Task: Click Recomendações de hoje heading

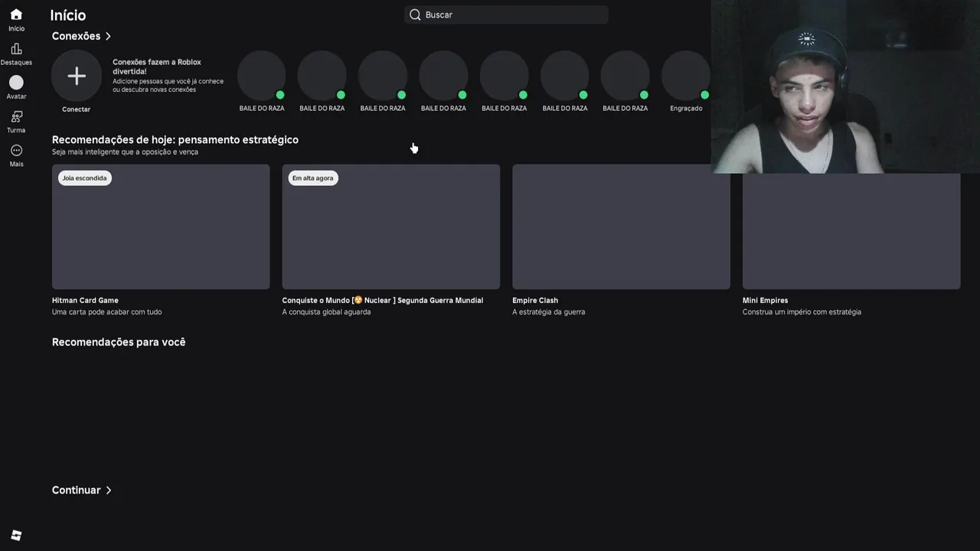Action: (x=175, y=139)
